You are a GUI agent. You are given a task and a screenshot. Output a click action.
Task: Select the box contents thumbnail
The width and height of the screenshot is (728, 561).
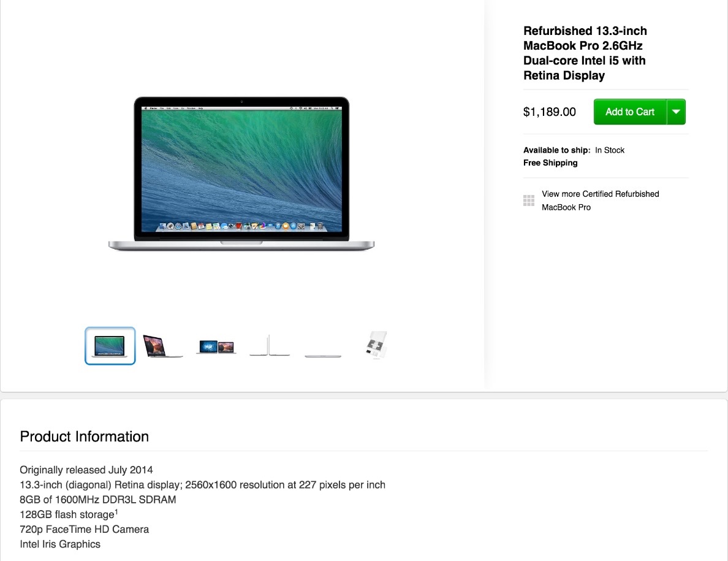376,345
